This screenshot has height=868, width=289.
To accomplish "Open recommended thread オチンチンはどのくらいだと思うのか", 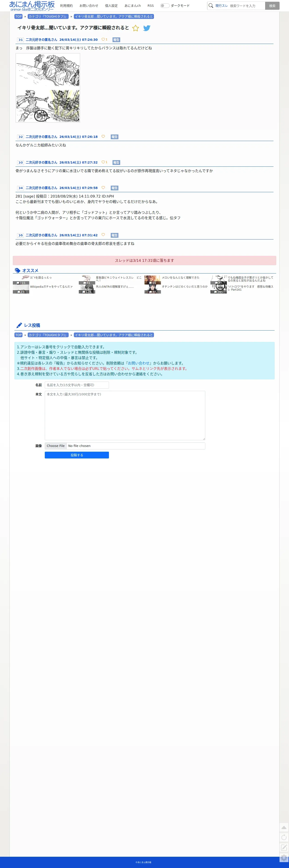I will point(185,286).
